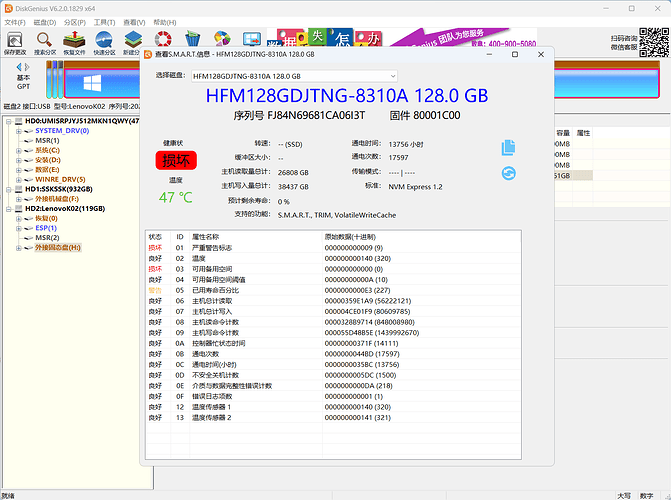Expand the SYSTEM_DRV(0) partition node
Image resolution: width=671 pixels, height=500 pixels.
click(x=18, y=131)
